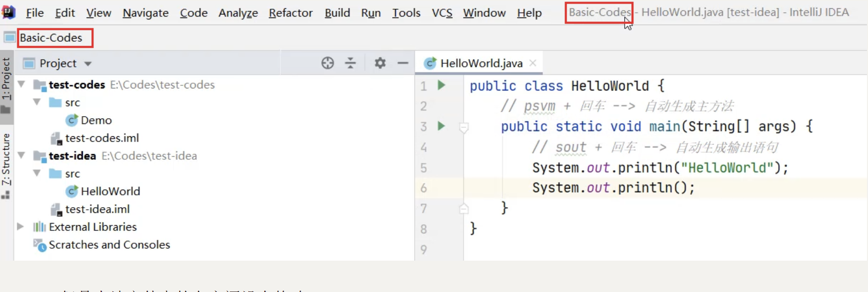Click src folder icon under test-idea
This screenshot has width=868, height=292.
tap(55, 173)
